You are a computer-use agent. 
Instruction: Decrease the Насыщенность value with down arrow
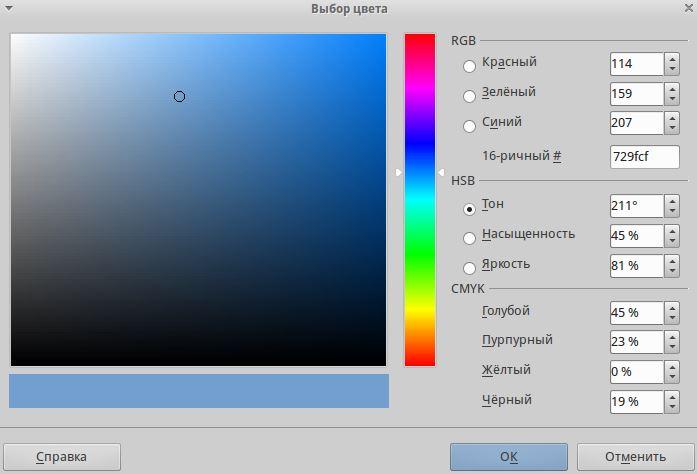tap(672, 241)
